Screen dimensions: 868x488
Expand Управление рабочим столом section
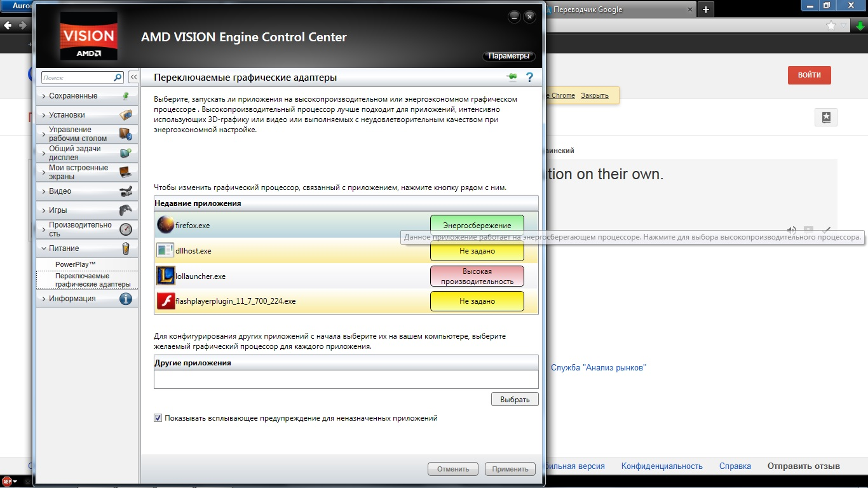tap(86, 134)
